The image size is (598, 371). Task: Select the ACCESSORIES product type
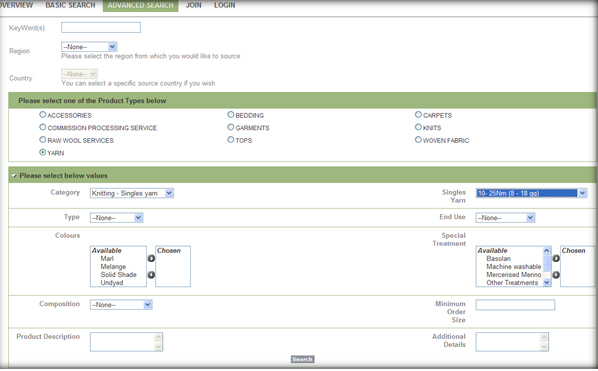pyautogui.click(x=43, y=114)
